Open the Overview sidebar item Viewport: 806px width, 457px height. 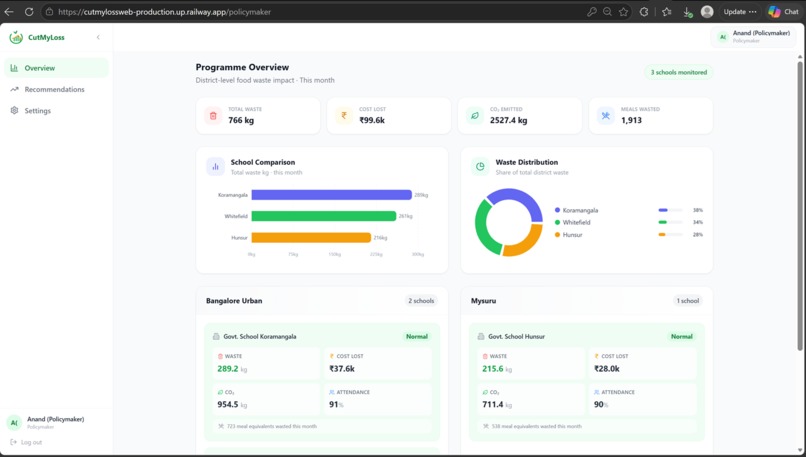[x=57, y=68]
